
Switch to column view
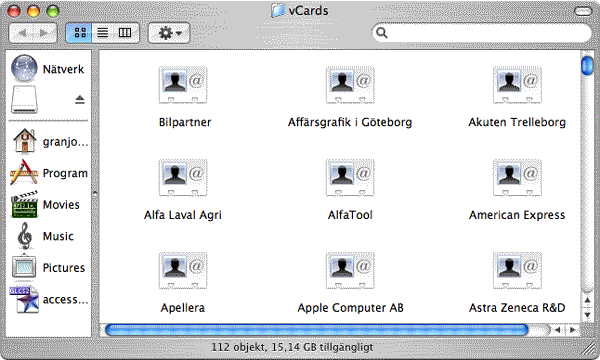click(x=125, y=33)
